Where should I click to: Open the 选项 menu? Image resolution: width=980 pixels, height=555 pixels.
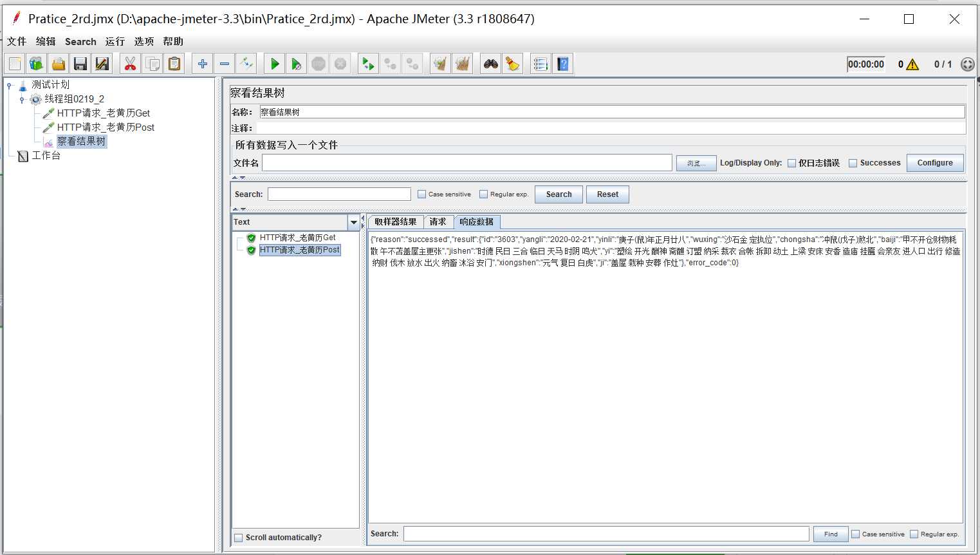click(144, 41)
